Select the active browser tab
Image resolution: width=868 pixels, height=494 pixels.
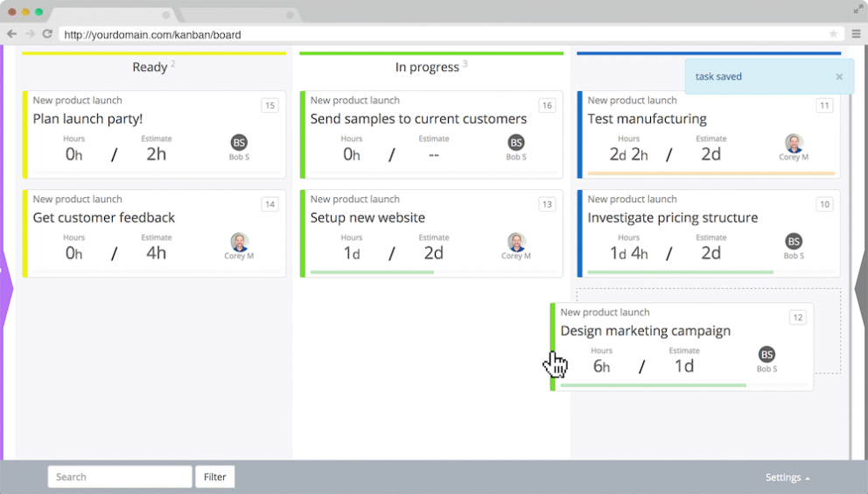115,14
